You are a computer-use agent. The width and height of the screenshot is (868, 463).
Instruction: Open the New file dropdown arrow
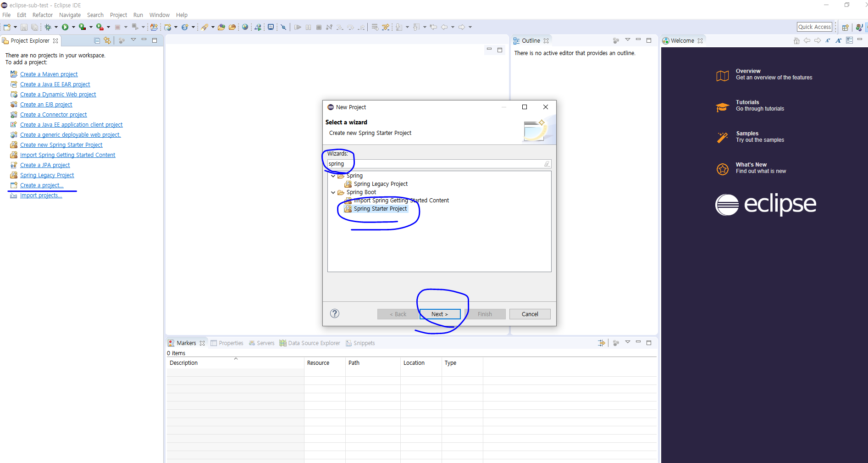(15, 27)
